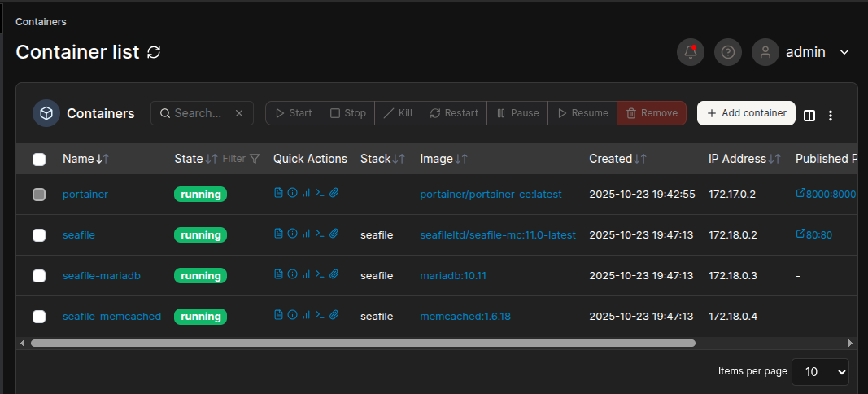Open the three-dot table options menu

831,115
